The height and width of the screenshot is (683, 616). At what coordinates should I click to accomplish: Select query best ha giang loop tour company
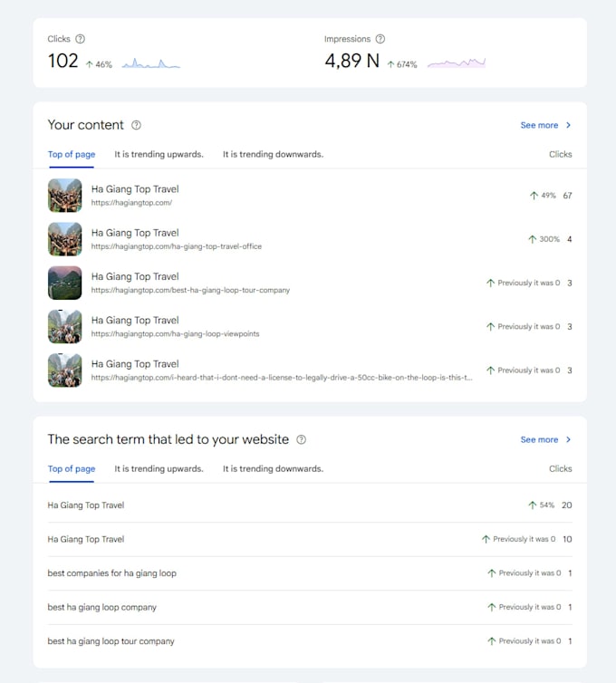pyautogui.click(x=111, y=641)
